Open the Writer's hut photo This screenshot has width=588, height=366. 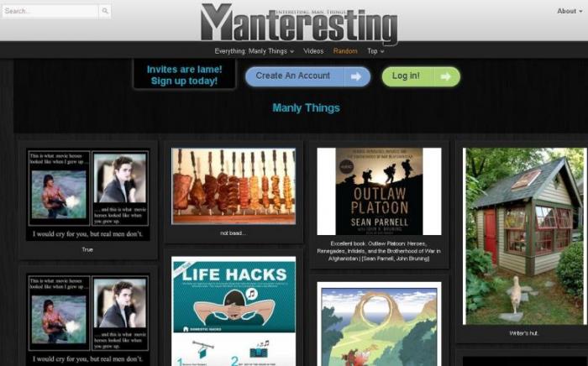pos(524,236)
